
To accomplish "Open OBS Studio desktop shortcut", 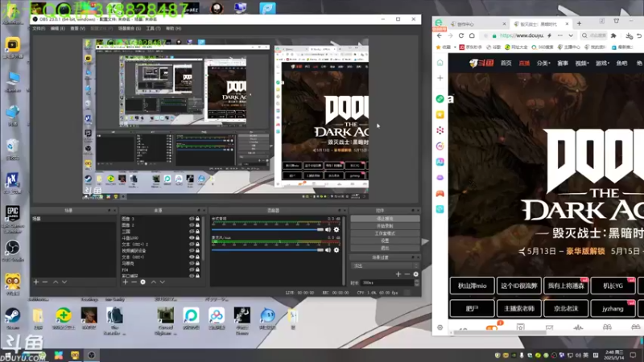I will tap(13, 250).
